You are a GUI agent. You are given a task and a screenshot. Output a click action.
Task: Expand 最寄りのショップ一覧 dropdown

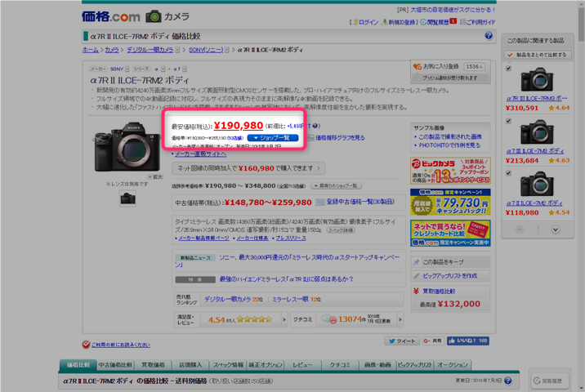click(x=336, y=185)
